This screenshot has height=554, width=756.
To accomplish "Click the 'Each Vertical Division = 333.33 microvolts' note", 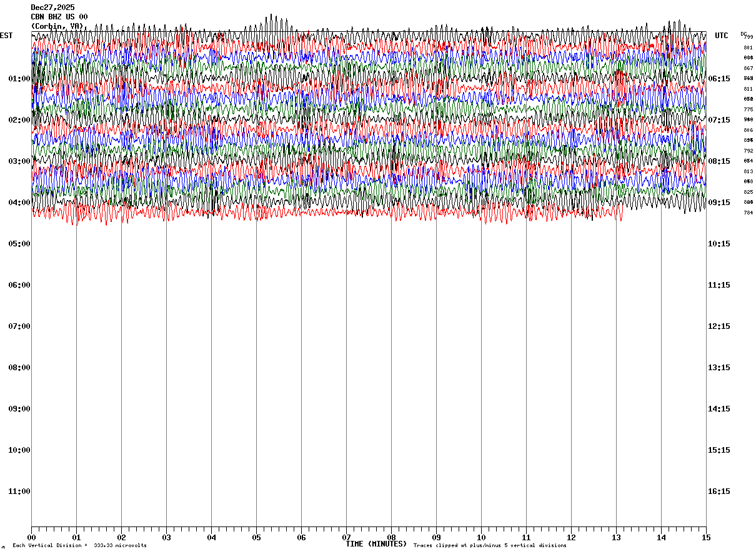I will tap(80, 546).
